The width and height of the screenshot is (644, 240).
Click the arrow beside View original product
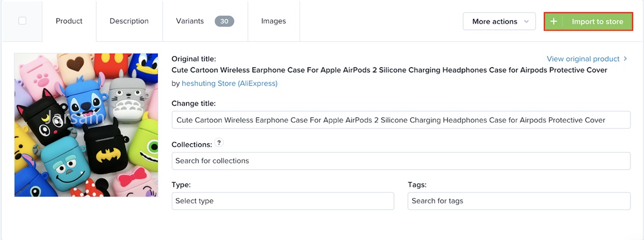(x=625, y=59)
